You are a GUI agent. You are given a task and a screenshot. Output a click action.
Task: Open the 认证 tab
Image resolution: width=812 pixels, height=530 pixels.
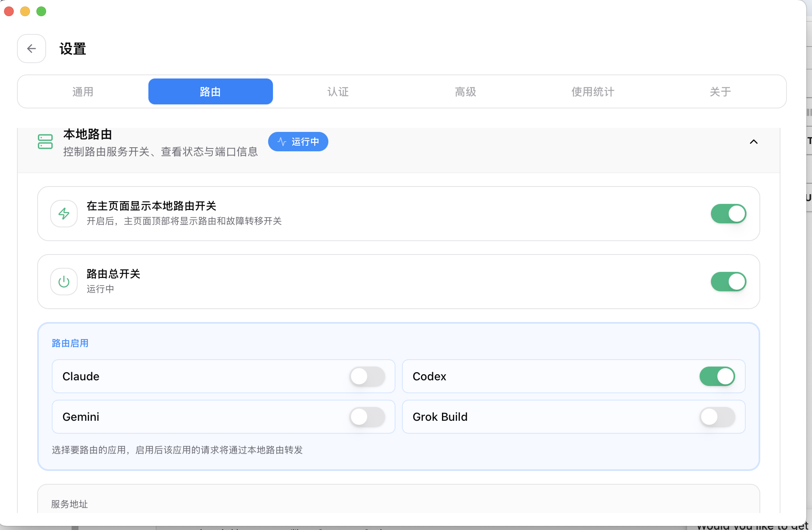(338, 92)
